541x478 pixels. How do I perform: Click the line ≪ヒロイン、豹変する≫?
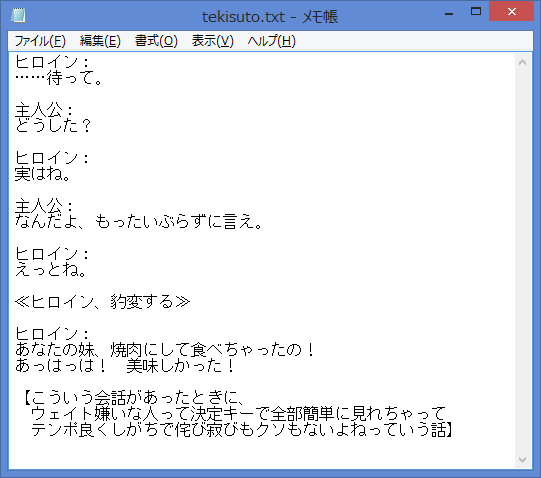click(x=102, y=302)
